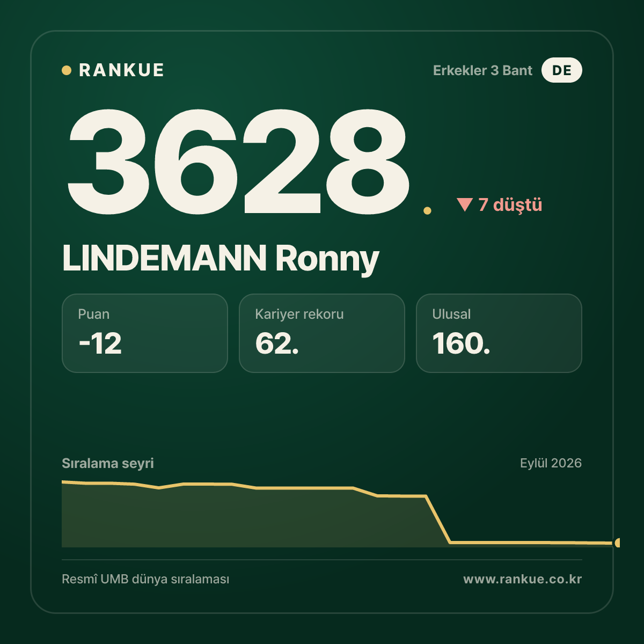Click the '-12' points value
Image resolution: width=644 pixels, height=644 pixels.
(x=100, y=343)
